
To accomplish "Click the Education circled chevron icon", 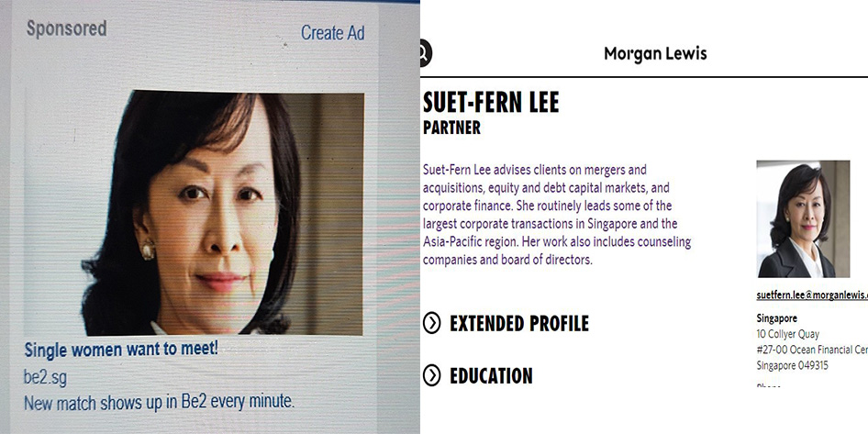I will 432,375.
